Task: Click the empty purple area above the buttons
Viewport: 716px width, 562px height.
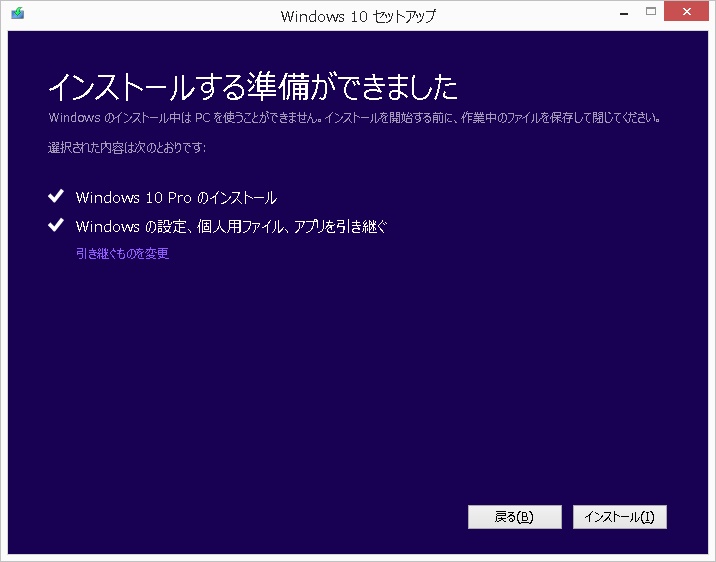Action: coord(357,400)
